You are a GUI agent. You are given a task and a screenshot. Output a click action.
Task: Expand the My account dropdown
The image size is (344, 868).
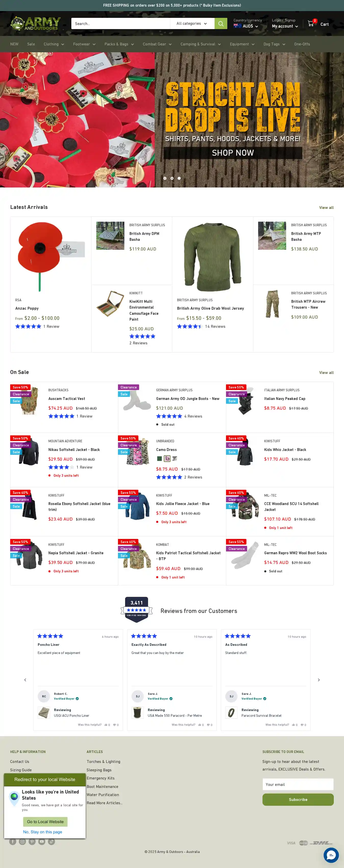pyautogui.click(x=285, y=26)
